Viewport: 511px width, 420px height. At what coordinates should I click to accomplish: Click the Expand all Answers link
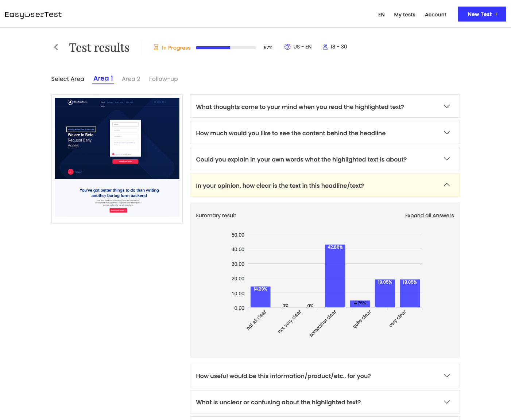tap(429, 215)
